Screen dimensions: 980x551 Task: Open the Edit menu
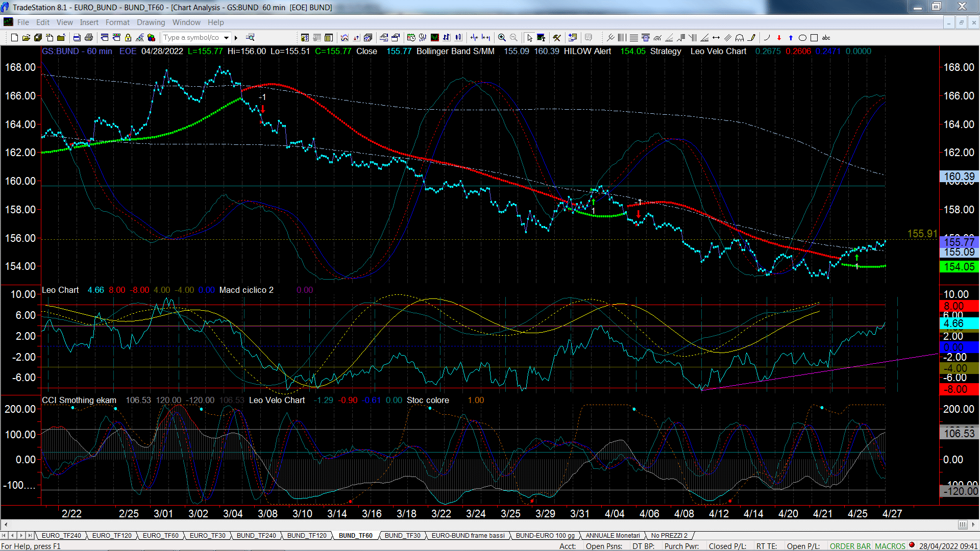coord(43,22)
